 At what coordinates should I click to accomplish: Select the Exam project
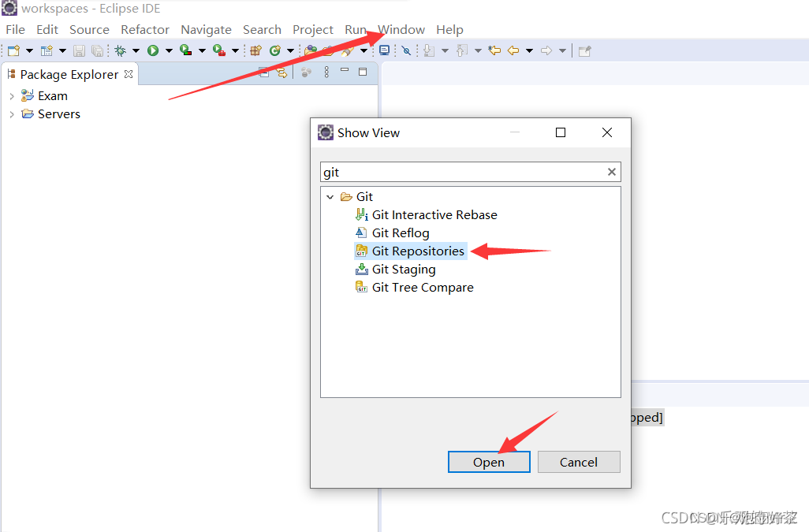point(53,96)
